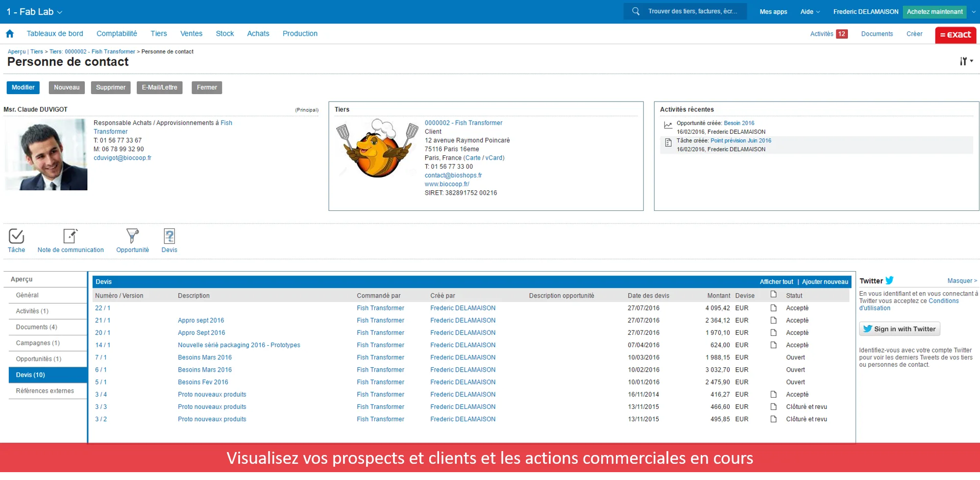Image resolution: width=980 pixels, height=480 pixels.
Task: Create a new Tâche via its icon
Action: pyautogui.click(x=16, y=236)
